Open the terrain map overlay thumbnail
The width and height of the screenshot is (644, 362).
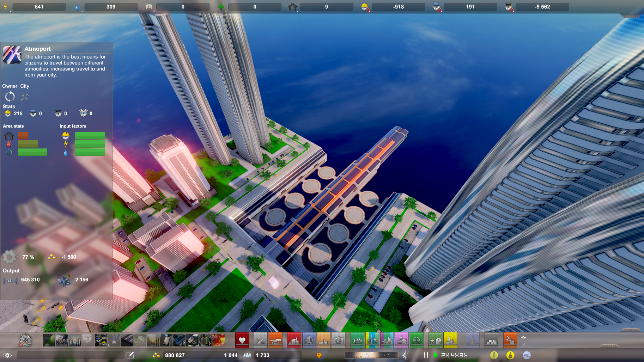point(49,340)
